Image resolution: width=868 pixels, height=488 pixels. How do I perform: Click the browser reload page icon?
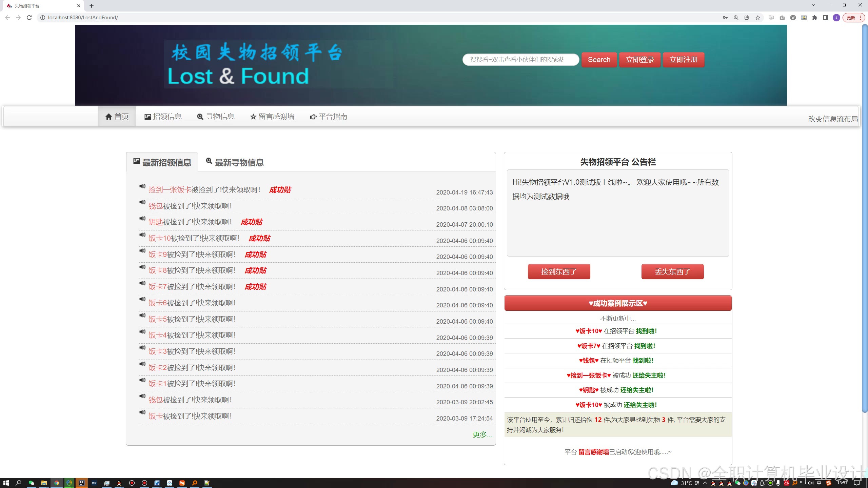point(29,18)
